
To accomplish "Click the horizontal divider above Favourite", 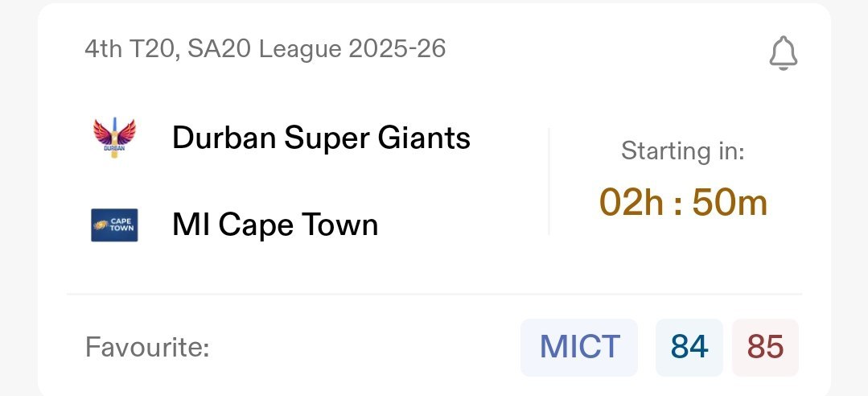I will (x=434, y=295).
